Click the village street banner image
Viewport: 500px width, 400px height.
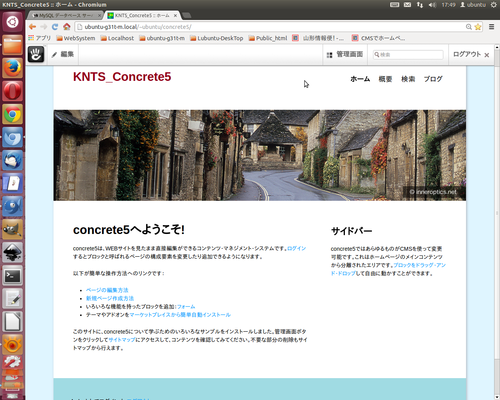tap(260, 155)
